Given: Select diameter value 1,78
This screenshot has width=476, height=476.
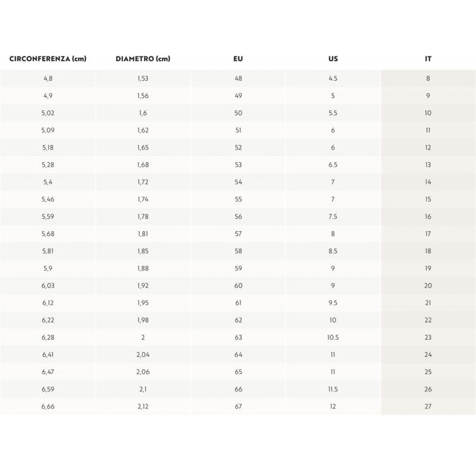Looking at the screenshot, I should pyautogui.click(x=143, y=217).
